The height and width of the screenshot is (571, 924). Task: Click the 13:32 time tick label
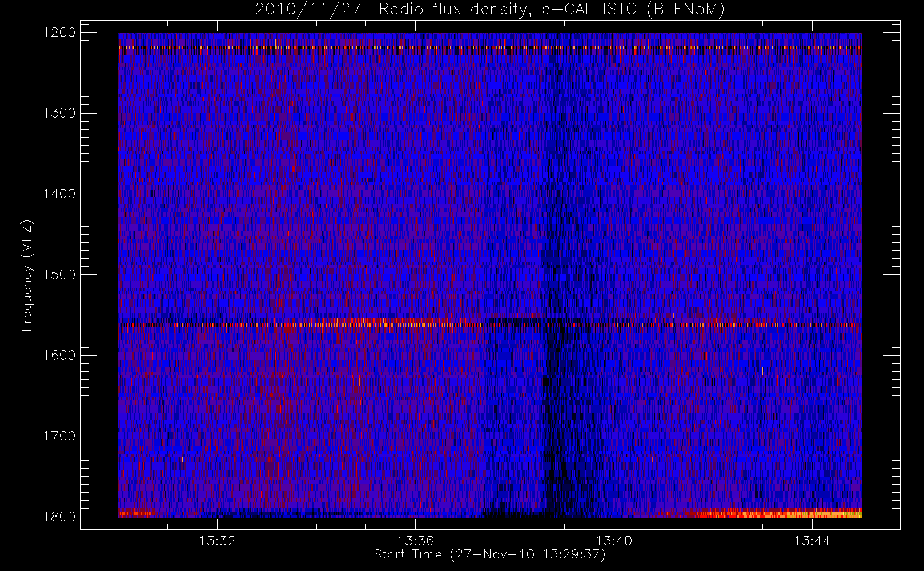pos(217,541)
